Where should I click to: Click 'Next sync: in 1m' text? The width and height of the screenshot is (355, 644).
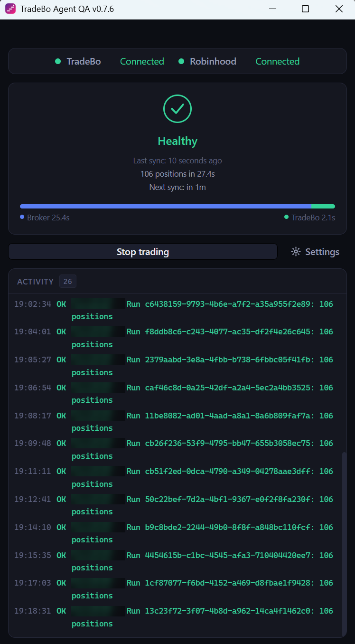click(x=177, y=187)
